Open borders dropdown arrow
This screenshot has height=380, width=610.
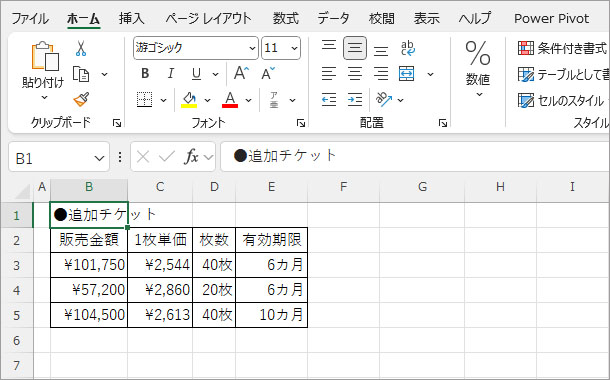(x=163, y=100)
